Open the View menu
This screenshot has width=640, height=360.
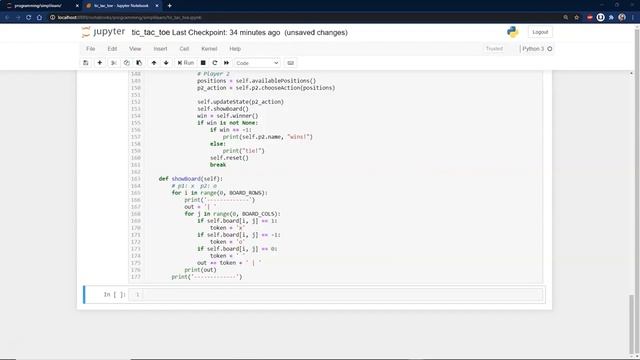tap(135, 49)
